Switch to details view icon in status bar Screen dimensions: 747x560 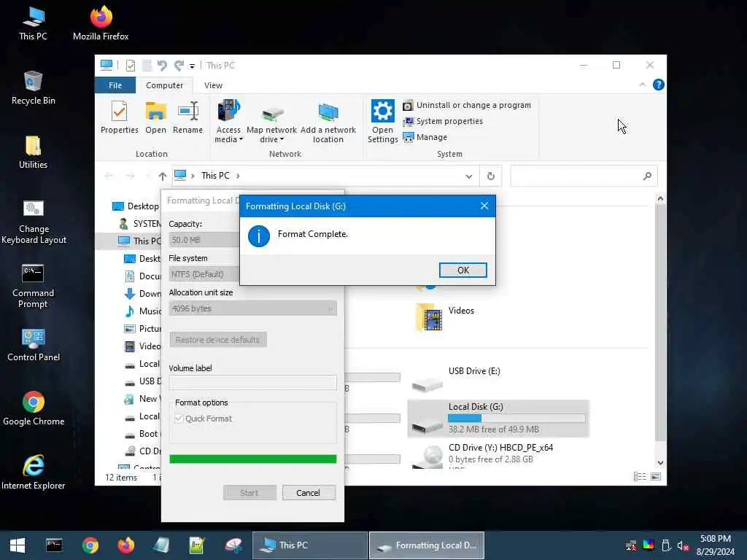pyautogui.click(x=640, y=477)
